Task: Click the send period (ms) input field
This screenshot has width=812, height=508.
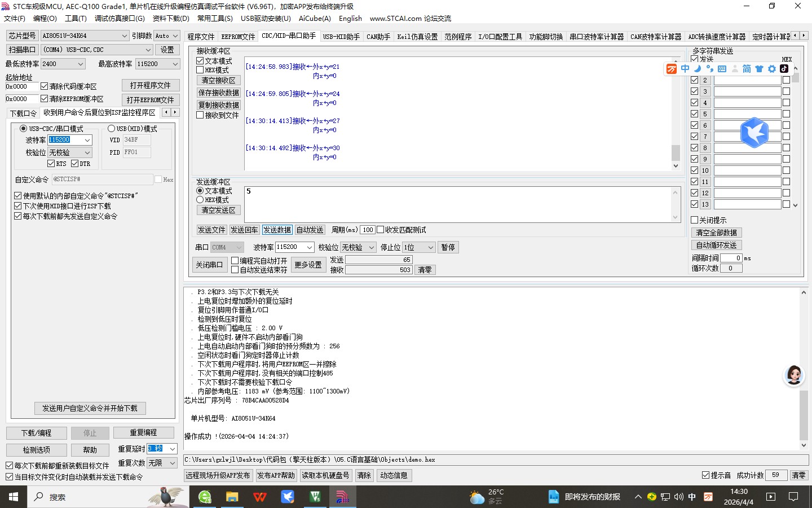Action: [x=368, y=230]
